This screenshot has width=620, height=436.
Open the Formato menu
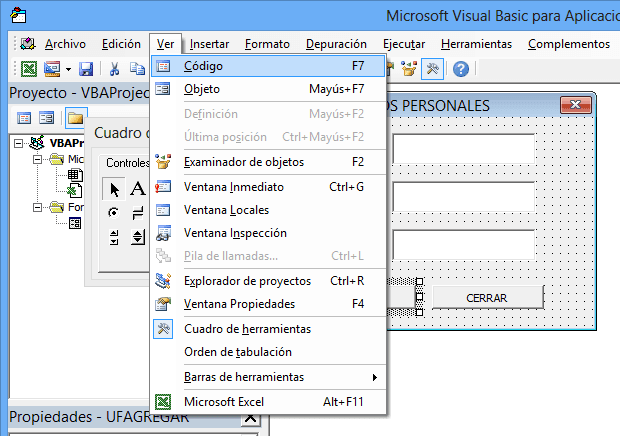pos(267,44)
